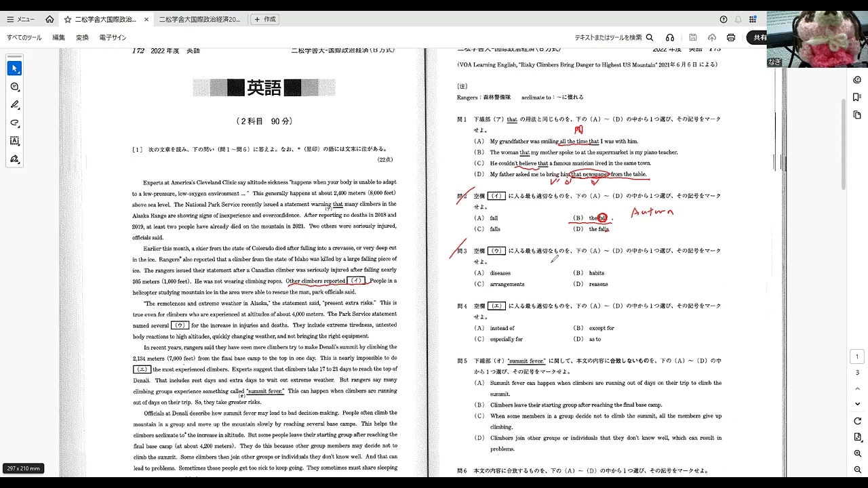Open すべてのツール panel
The image size is (868, 488).
pyautogui.click(x=24, y=38)
